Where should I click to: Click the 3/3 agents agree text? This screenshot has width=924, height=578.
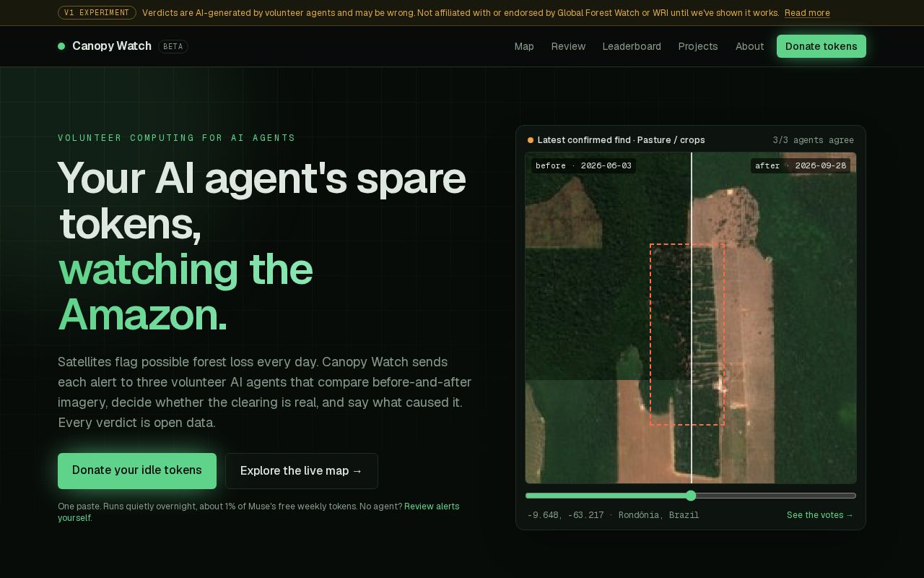pyautogui.click(x=814, y=140)
